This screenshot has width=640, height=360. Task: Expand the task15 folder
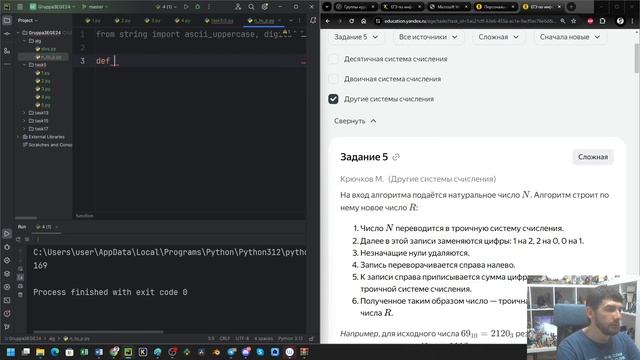point(24,121)
